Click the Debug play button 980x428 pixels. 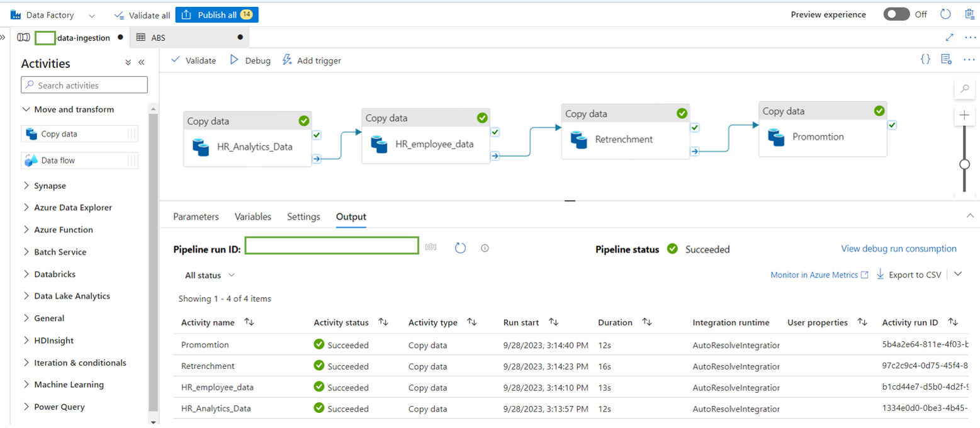tap(250, 60)
